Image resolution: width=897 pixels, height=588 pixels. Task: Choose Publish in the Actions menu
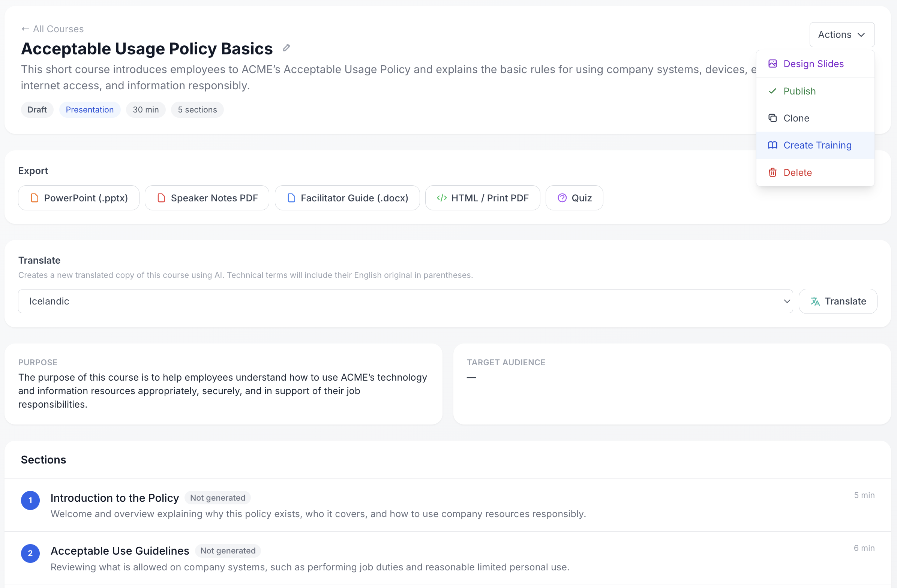coord(815,91)
